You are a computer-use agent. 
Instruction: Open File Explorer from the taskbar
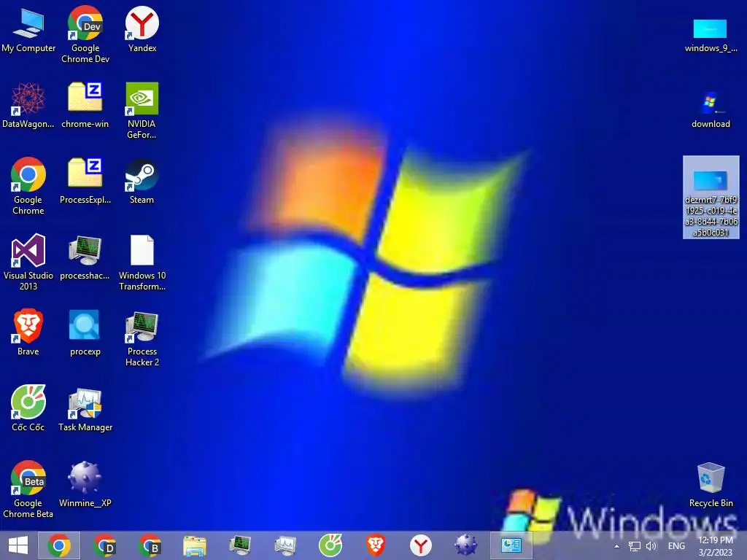195,545
